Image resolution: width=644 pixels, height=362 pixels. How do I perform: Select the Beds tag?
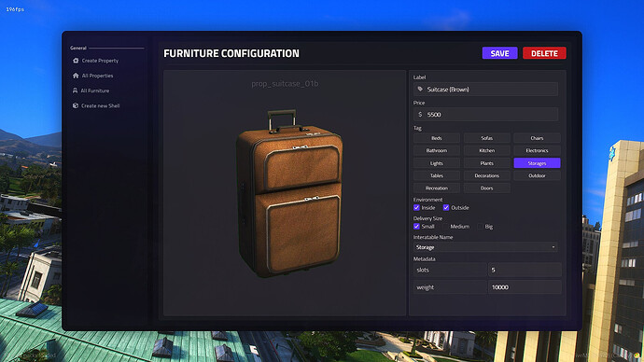[x=437, y=138]
